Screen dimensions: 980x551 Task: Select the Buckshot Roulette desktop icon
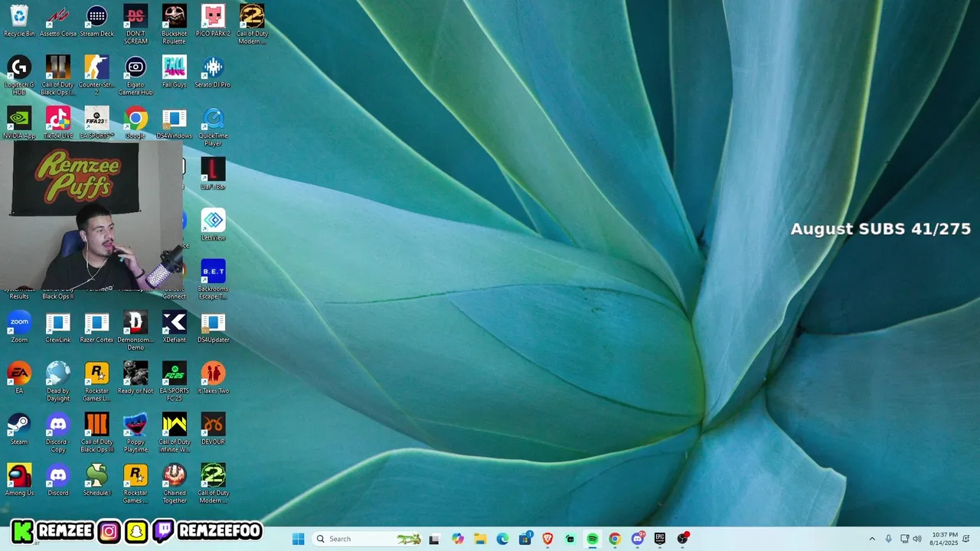click(174, 24)
